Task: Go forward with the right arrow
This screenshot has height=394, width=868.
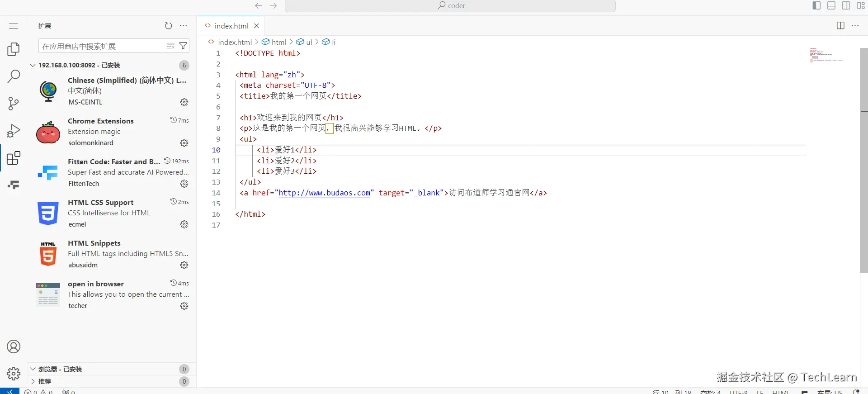Action: click(x=273, y=5)
